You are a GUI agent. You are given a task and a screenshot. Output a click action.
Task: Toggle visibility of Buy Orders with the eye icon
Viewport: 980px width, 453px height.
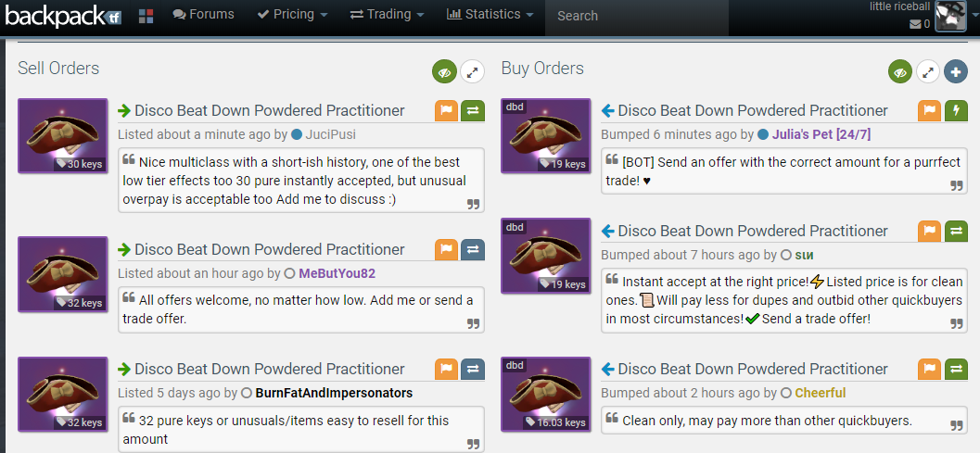pyautogui.click(x=900, y=71)
